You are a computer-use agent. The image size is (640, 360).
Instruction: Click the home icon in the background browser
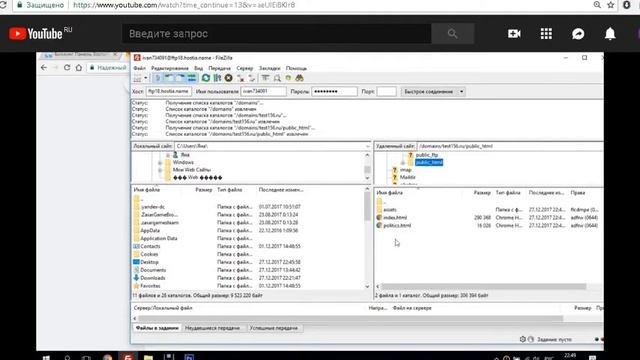(79, 67)
